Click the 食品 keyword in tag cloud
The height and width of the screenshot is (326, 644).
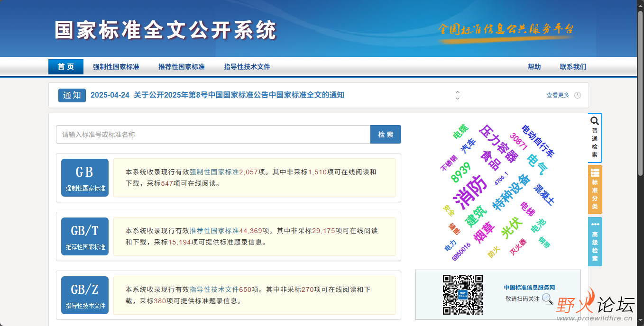tap(491, 160)
